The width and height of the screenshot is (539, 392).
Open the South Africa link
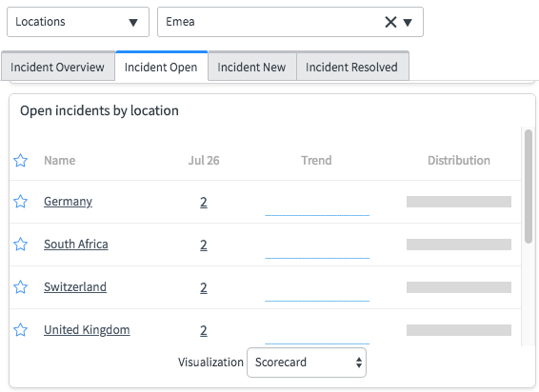76,245
